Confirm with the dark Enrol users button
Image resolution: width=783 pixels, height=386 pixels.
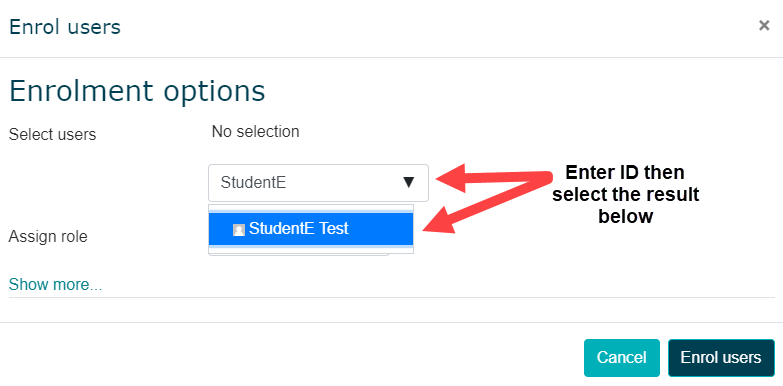[x=721, y=358]
